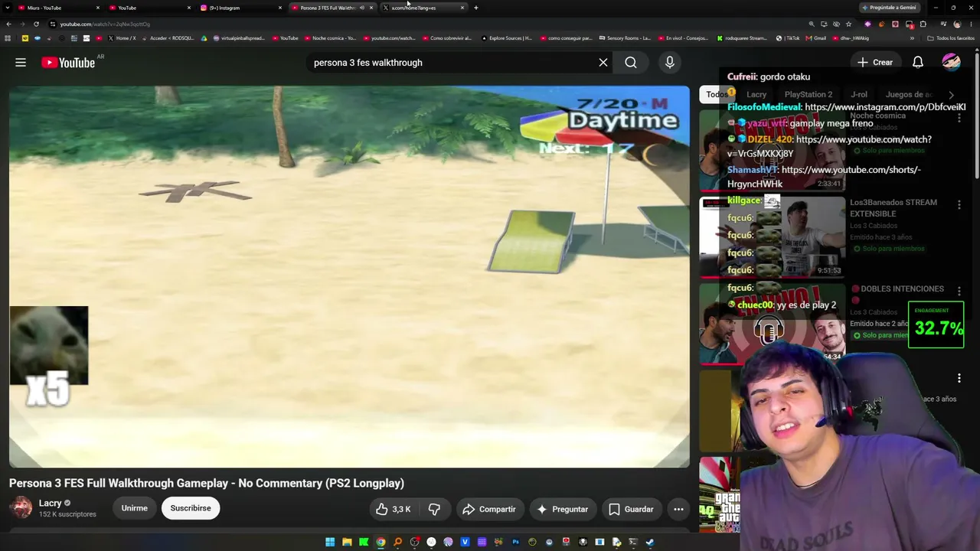Open the Home / X bookmark
This screenshot has width=980, height=551.
pos(122,38)
